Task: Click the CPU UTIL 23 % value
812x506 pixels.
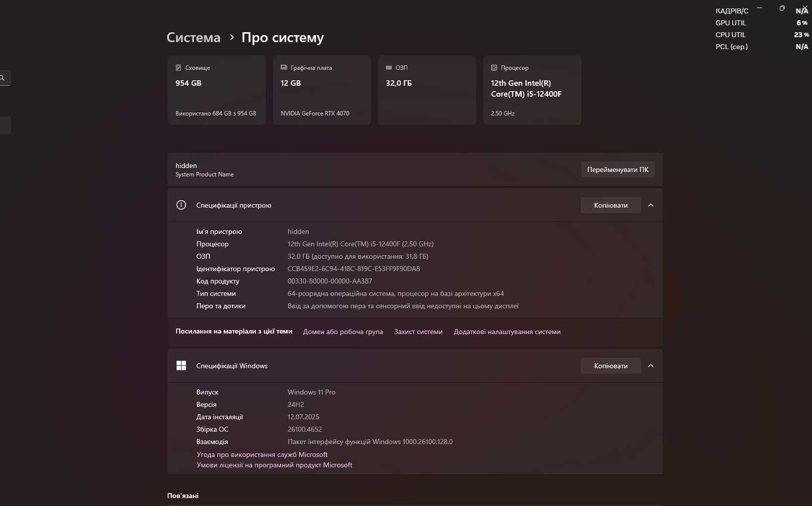Action: pyautogui.click(x=802, y=35)
